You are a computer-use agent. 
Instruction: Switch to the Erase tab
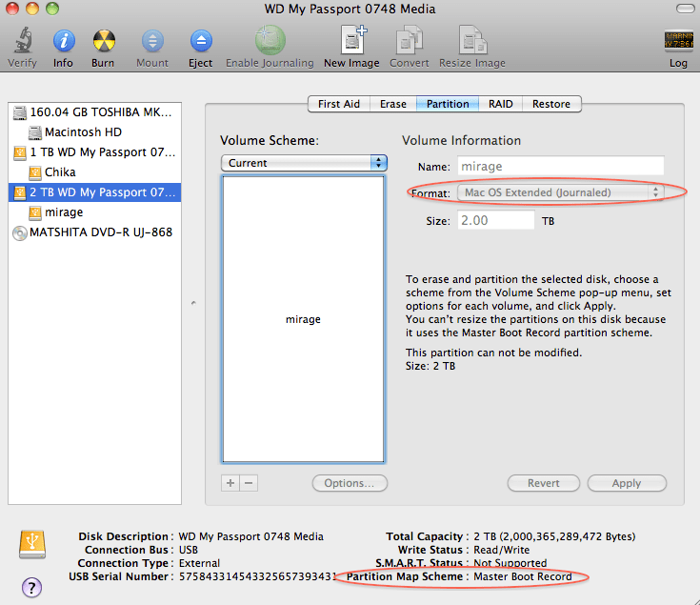392,104
